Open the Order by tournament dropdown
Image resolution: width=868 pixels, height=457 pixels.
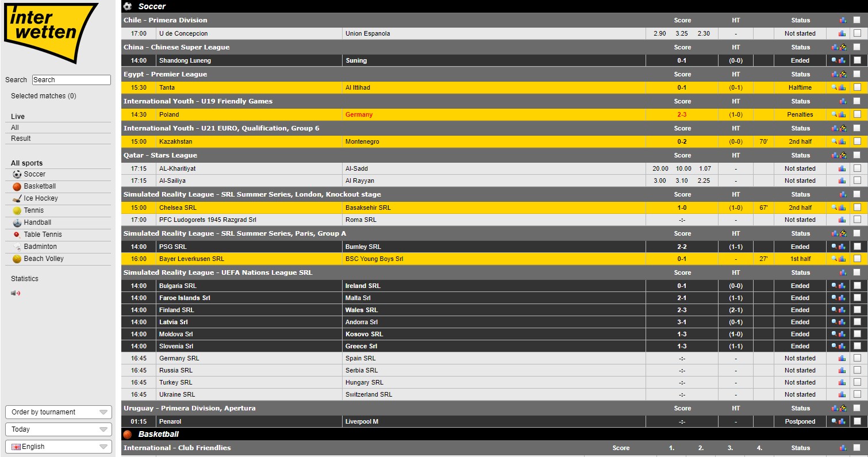coord(59,412)
